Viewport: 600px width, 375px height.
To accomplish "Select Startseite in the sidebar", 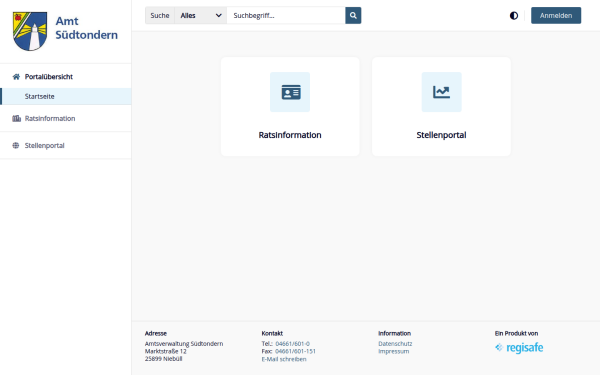I will 66,96.
